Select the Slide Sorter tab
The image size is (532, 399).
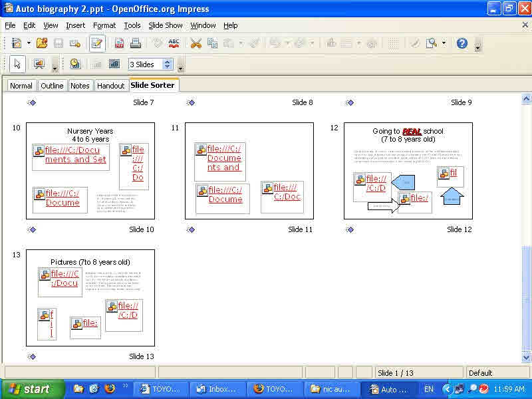(153, 85)
